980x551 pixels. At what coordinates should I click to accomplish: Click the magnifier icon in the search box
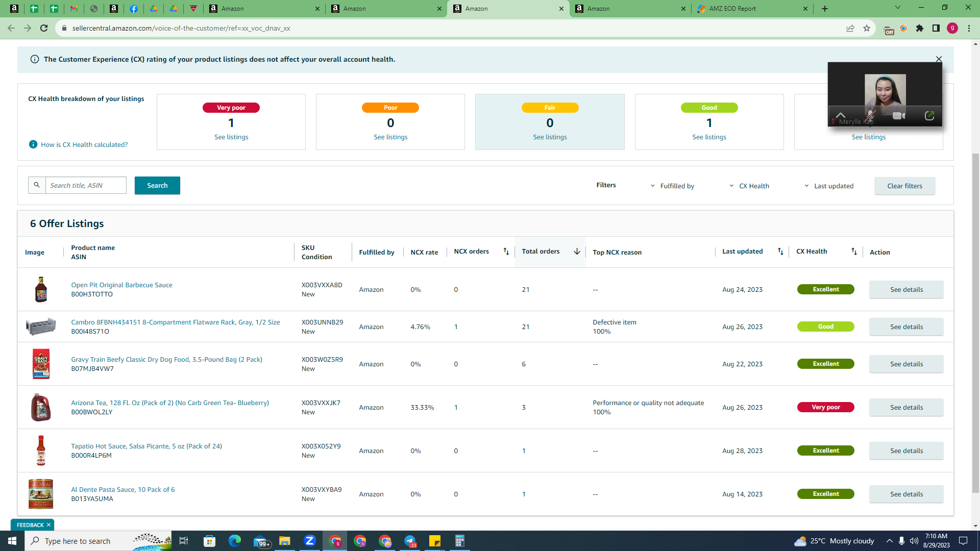(x=37, y=185)
